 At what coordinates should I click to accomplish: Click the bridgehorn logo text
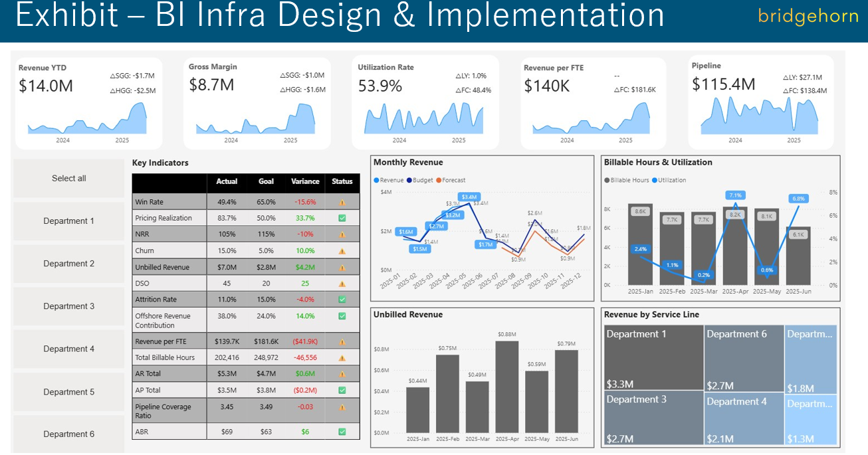808,16
